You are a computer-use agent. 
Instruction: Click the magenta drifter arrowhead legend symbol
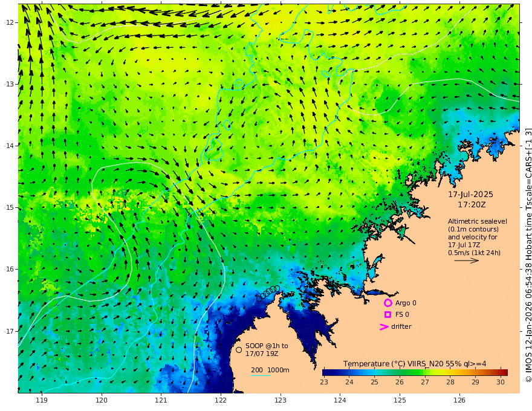[x=384, y=327]
